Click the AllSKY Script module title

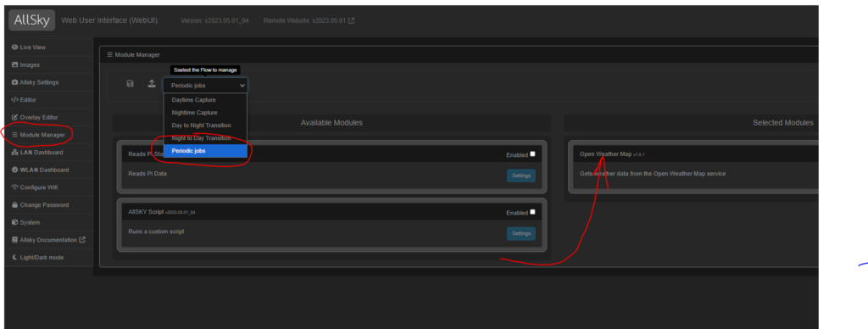click(146, 212)
